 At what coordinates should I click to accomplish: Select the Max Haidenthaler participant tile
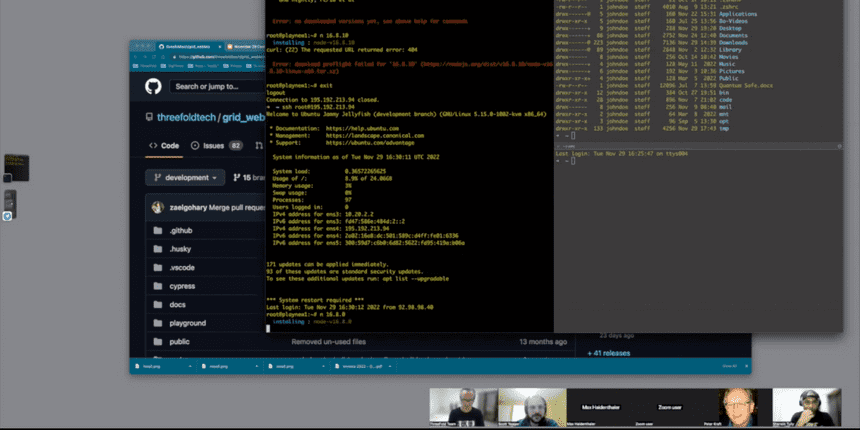click(601, 408)
